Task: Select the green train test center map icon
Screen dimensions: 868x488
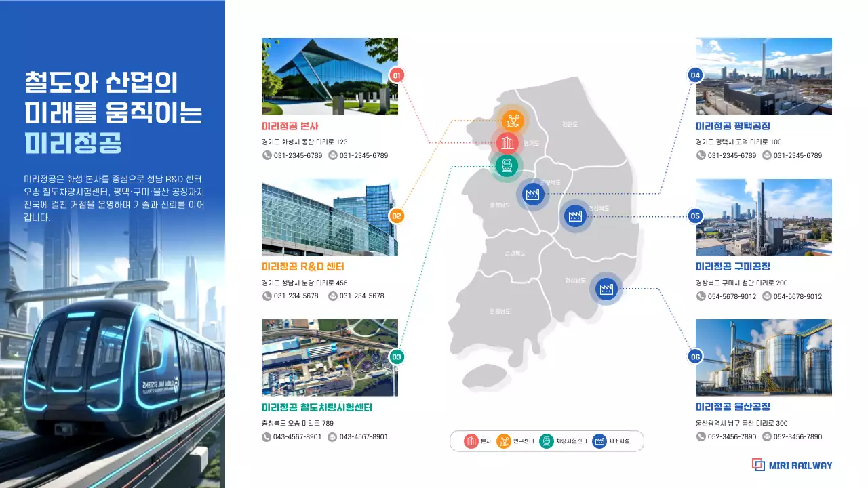Action: pyautogui.click(x=505, y=165)
